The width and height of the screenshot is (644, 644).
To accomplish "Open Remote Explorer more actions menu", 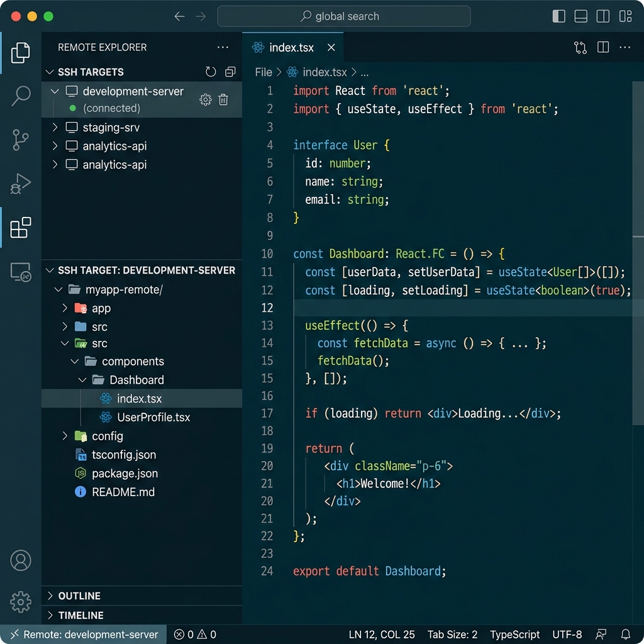I will 223,47.
